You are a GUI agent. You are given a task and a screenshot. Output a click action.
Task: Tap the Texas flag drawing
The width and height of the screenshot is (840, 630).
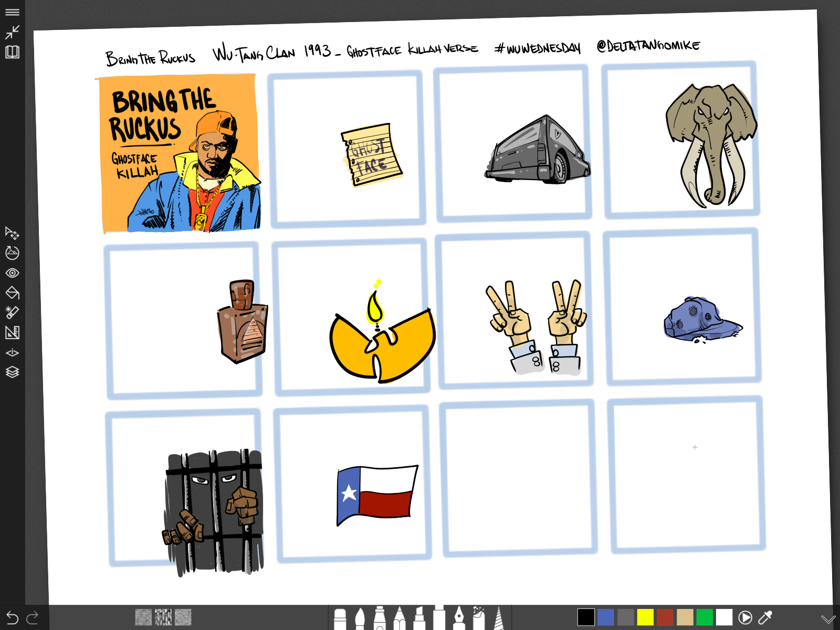click(377, 495)
